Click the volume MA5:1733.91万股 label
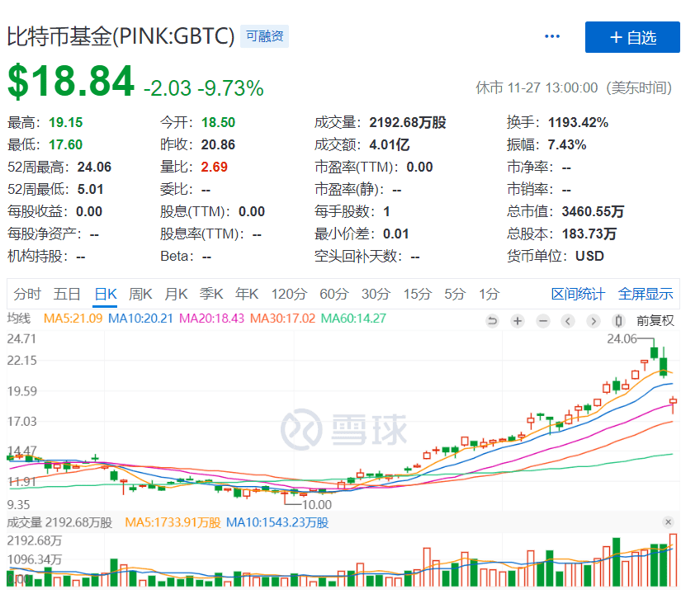The width and height of the screenshot is (700, 590). (173, 522)
